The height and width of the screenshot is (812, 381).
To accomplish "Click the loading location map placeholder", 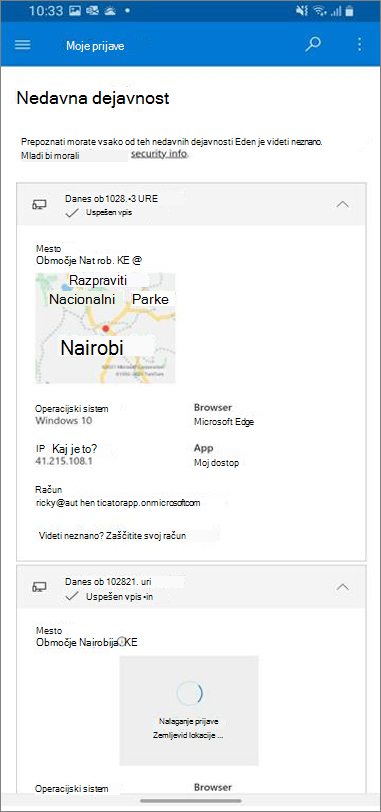I will point(189,710).
